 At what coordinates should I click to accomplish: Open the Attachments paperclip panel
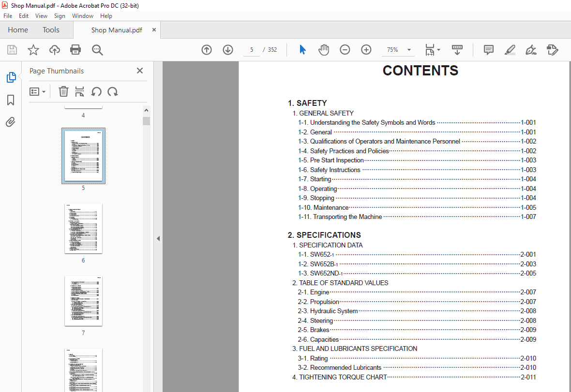click(11, 122)
